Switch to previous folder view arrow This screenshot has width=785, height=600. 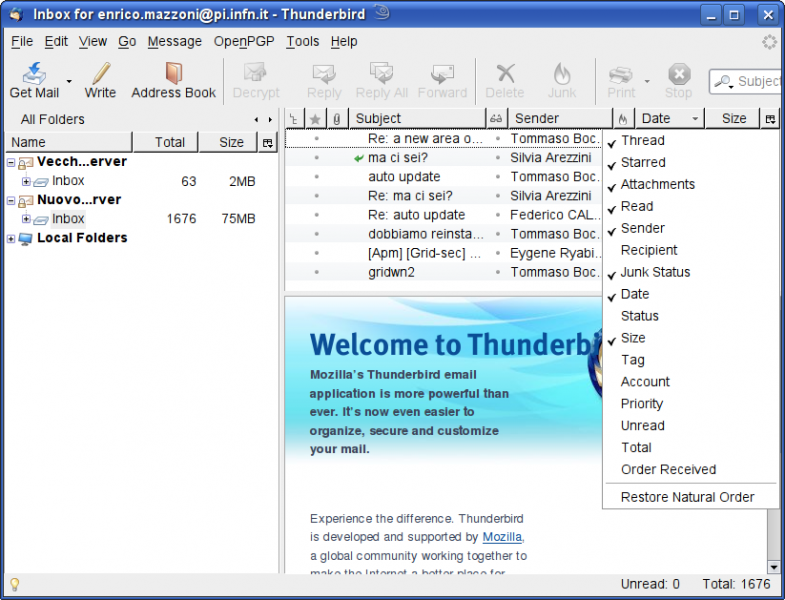(256, 120)
